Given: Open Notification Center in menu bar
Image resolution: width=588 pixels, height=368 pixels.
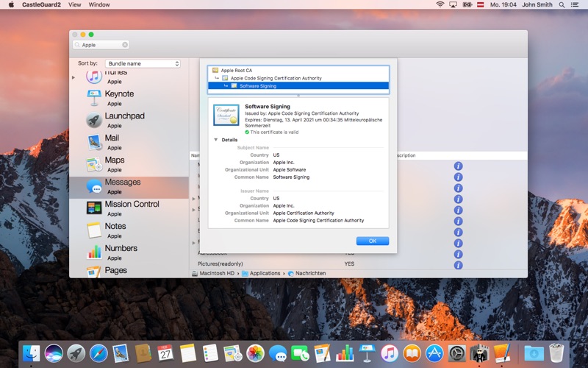Looking at the screenshot, I should click(x=575, y=4).
